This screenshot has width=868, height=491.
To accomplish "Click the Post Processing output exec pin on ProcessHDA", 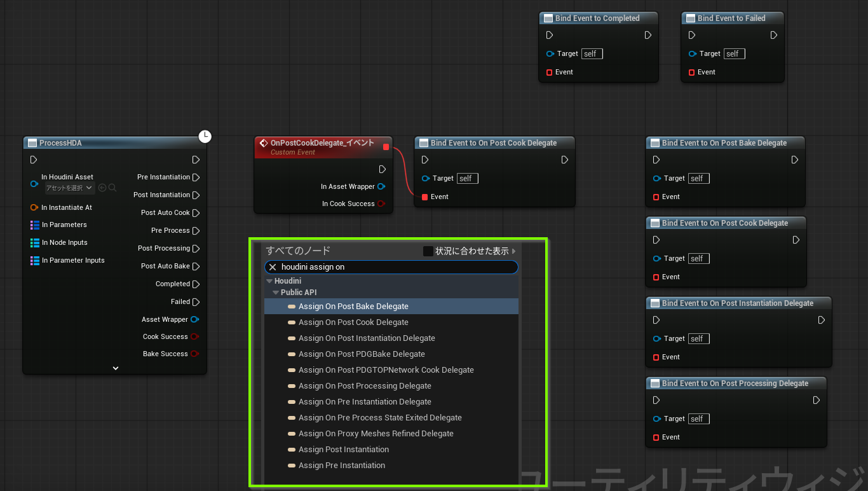I will (x=196, y=249).
